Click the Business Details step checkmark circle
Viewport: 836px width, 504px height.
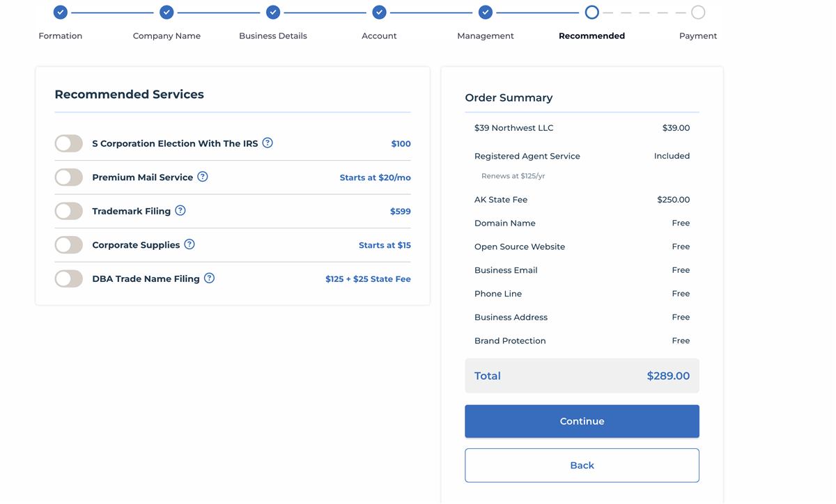[273, 12]
